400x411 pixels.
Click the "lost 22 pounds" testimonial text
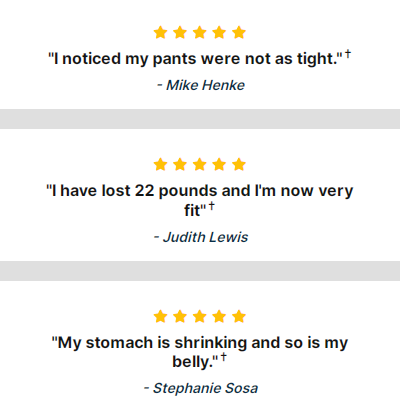click(199, 200)
